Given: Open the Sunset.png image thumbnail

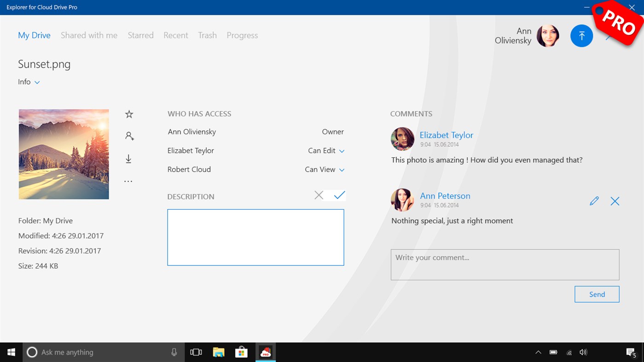Looking at the screenshot, I should click(64, 154).
